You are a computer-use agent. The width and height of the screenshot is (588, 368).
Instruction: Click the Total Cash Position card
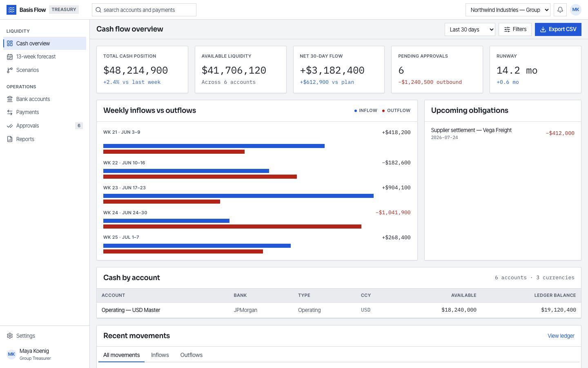tap(142, 70)
